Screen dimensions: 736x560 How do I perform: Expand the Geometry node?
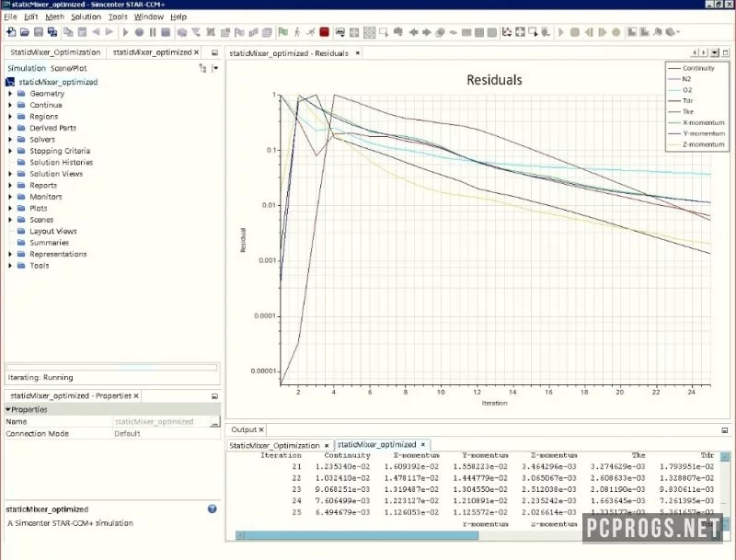pyautogui.click(x=10, y=94)
